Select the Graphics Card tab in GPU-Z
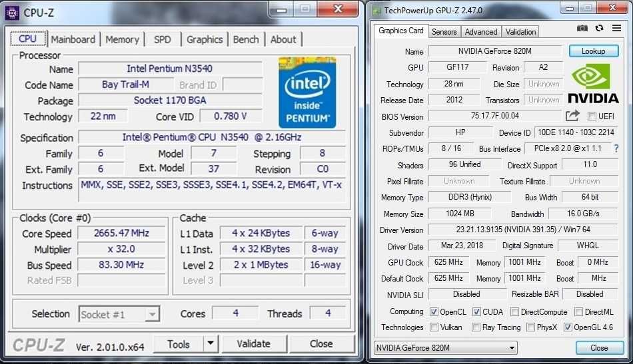 tap(401, 31)
